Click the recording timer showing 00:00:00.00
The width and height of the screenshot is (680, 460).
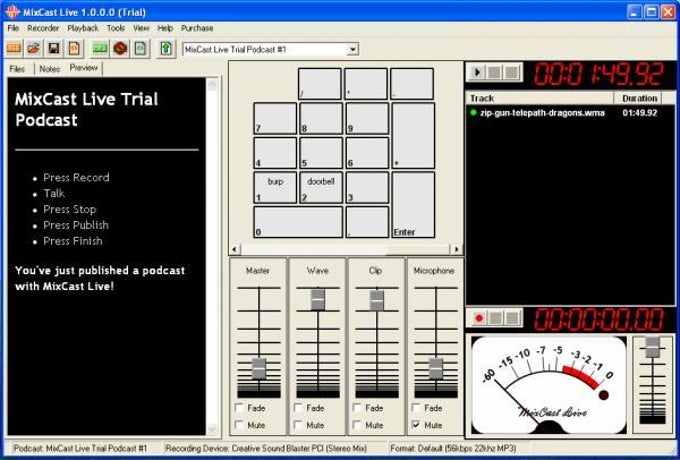598,320
